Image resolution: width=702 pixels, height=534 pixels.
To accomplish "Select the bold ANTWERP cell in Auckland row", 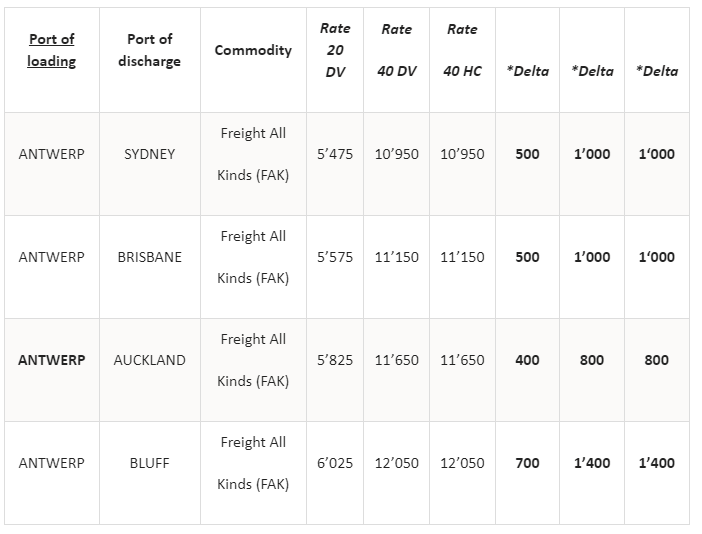I will coord(51,360).
